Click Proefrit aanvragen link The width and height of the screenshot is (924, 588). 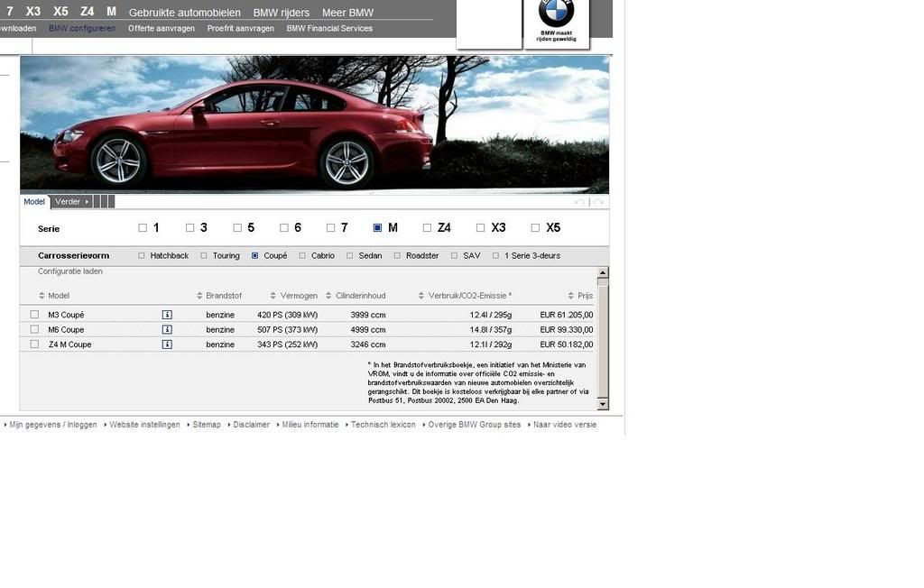(240, 28)
